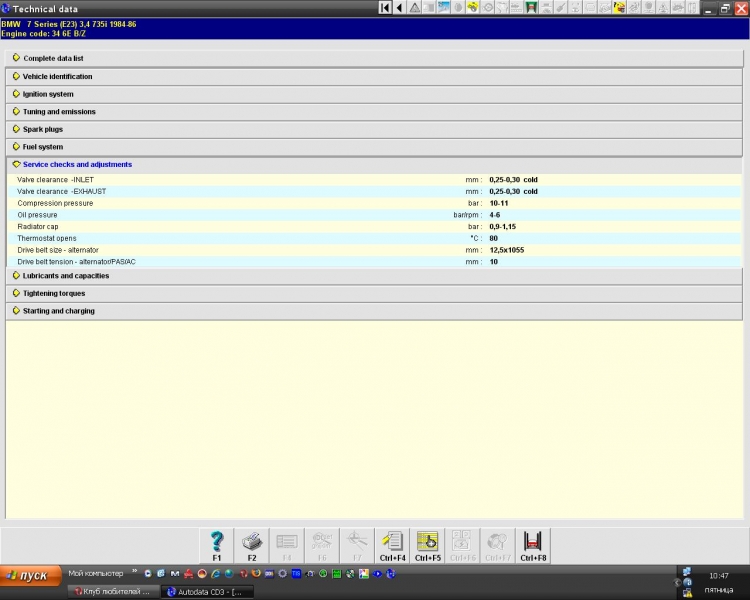Launch Firefox from quick launch bar

pyautogui.click(x=256, y=573)
